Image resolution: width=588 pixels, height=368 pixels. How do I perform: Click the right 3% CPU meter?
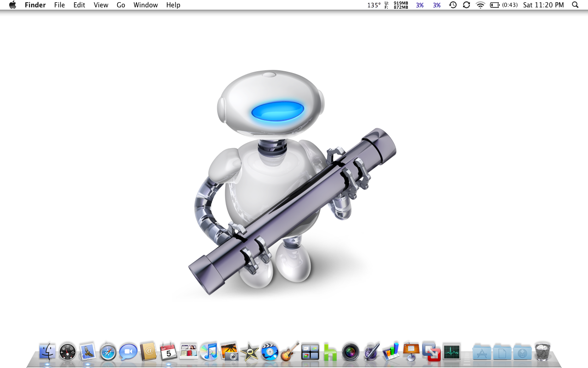pos(436,5)
